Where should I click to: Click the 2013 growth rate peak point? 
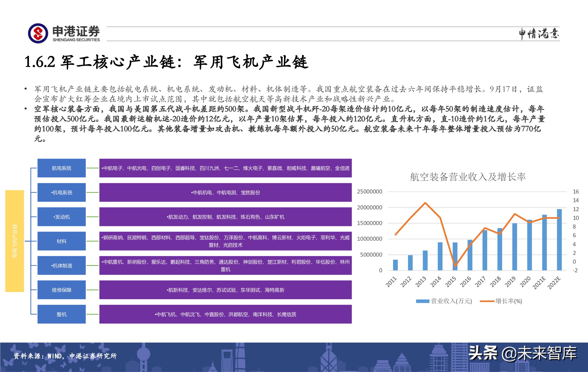click(x=425, y=203)
